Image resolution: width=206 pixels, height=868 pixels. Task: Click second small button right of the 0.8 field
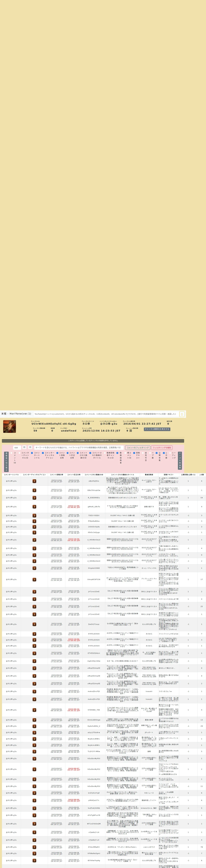tap(30, 447)
